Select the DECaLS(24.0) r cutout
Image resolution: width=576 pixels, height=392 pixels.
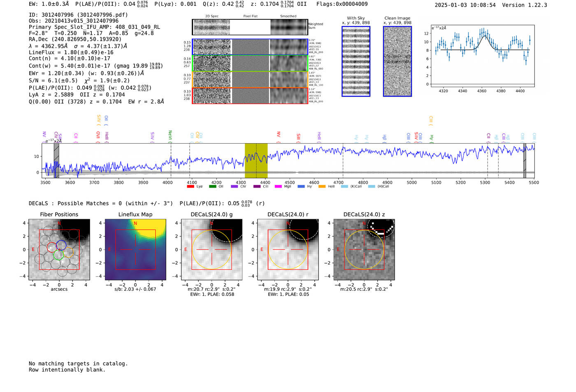288,250
